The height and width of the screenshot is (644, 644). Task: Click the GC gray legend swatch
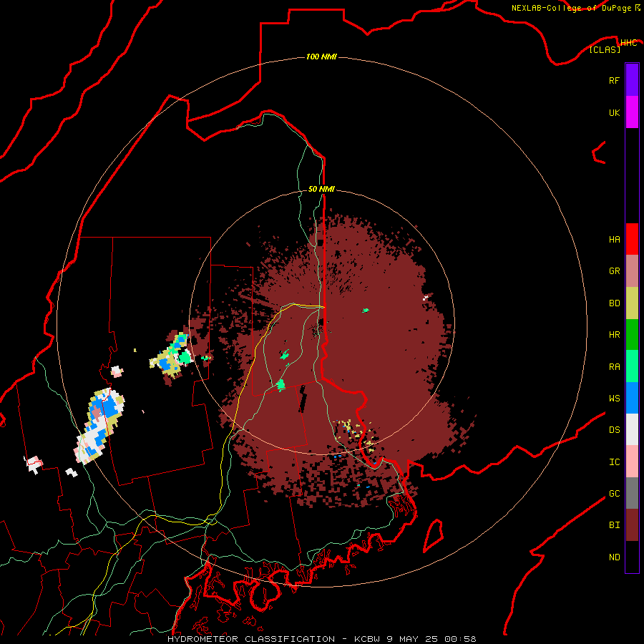(x=632, y=493)
